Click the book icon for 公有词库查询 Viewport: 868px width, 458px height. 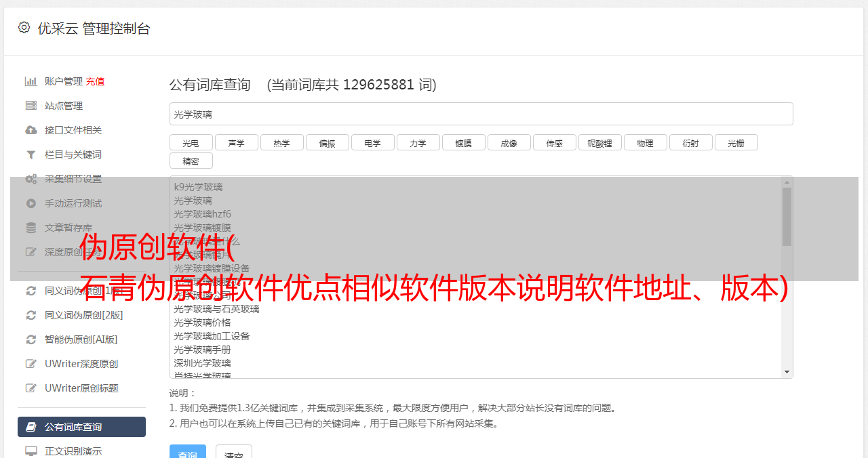[x=31, y=427]
